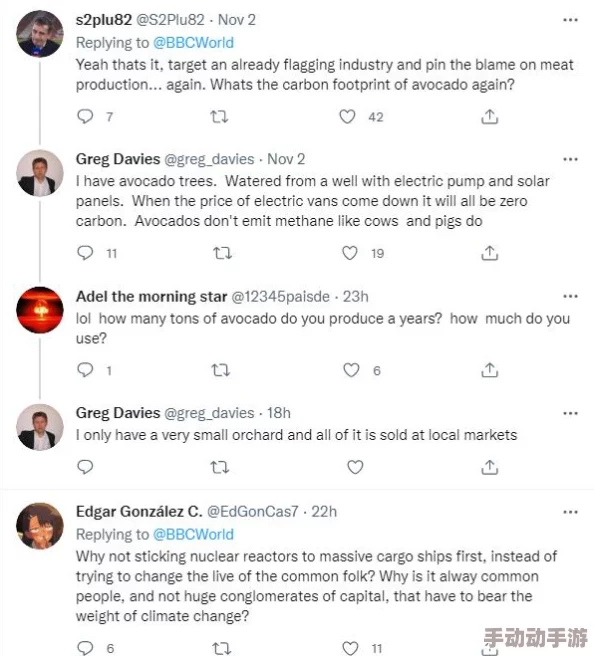Reply to Greg Davies' avocado trees tweet

(85, 253)
